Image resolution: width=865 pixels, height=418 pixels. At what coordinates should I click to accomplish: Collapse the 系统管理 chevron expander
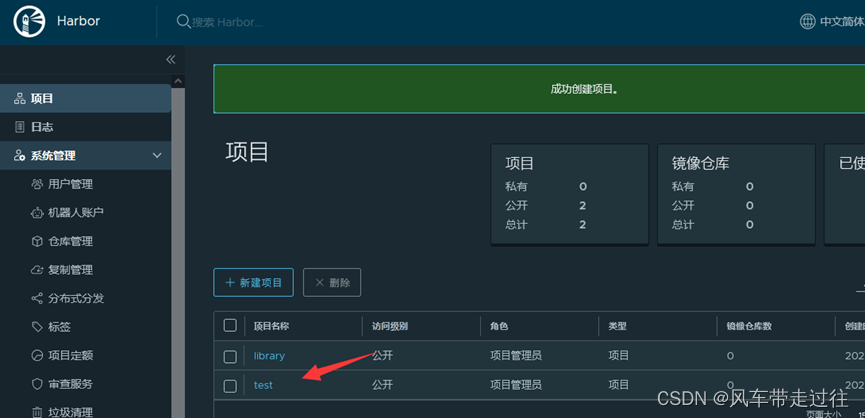pos(157,156)
